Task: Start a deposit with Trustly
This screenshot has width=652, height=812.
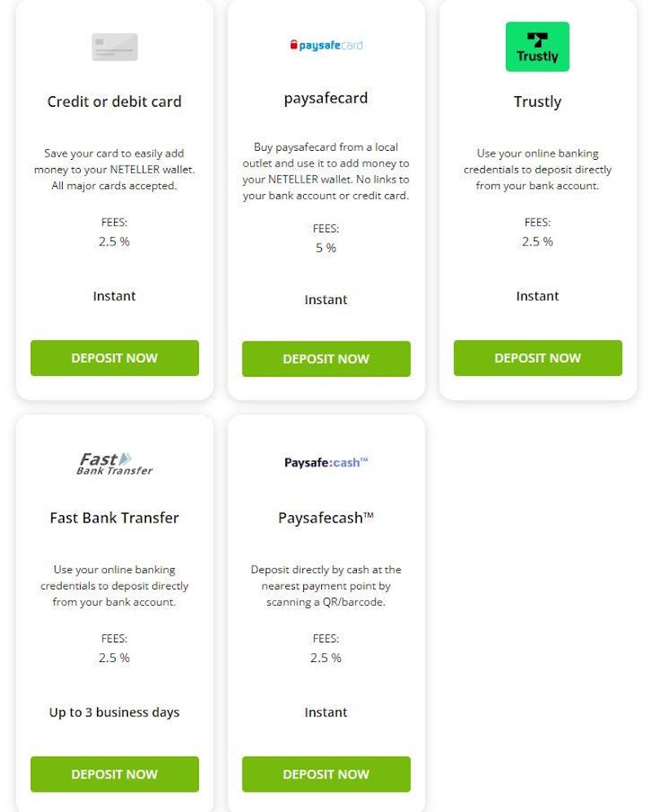Action: (x=537, y=358)
